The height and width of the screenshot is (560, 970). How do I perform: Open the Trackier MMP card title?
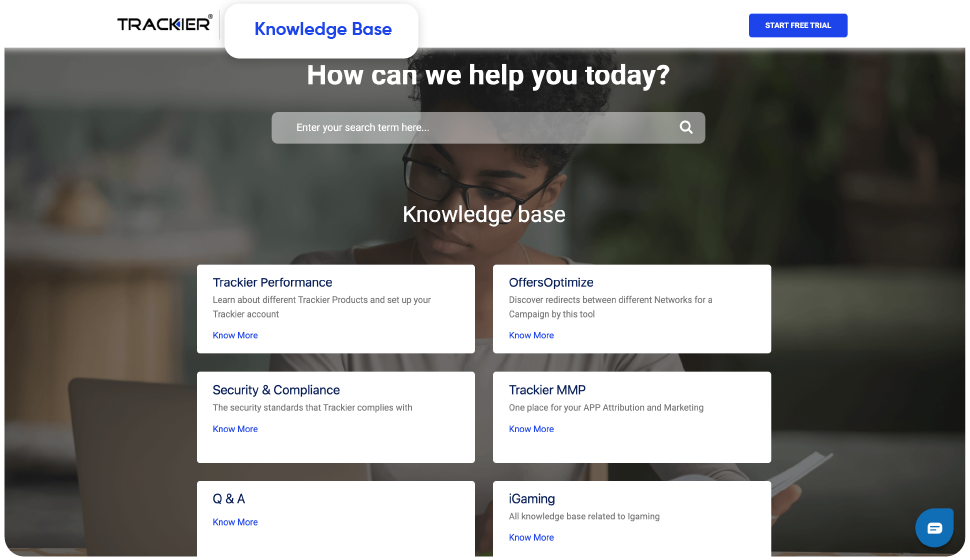pyautogui.click(x=547, y=390)
